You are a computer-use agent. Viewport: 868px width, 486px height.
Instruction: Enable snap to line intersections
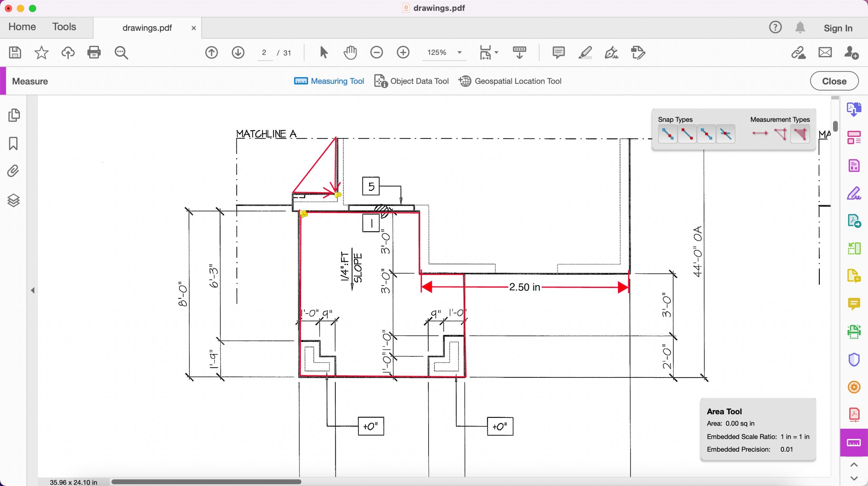pyautogui.click(x=726, y=133)
